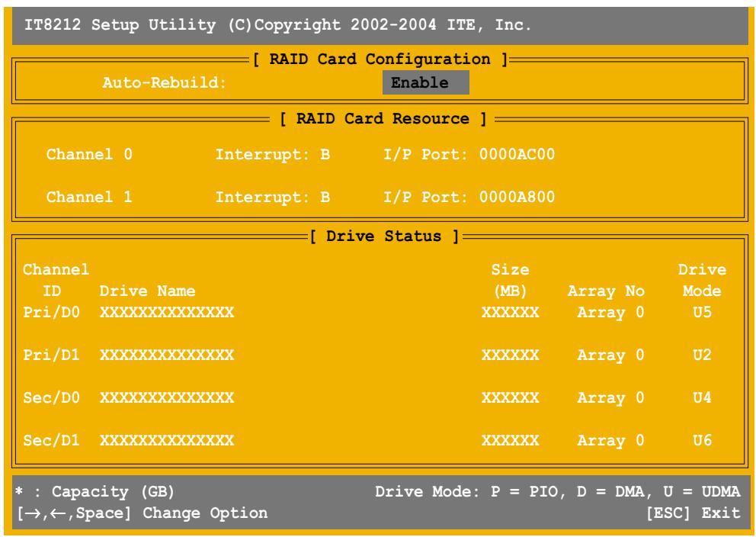Click the U2 drive mode value
Image resolution: width=756 pixels, height=537 pixels.
tap(702, 355)
